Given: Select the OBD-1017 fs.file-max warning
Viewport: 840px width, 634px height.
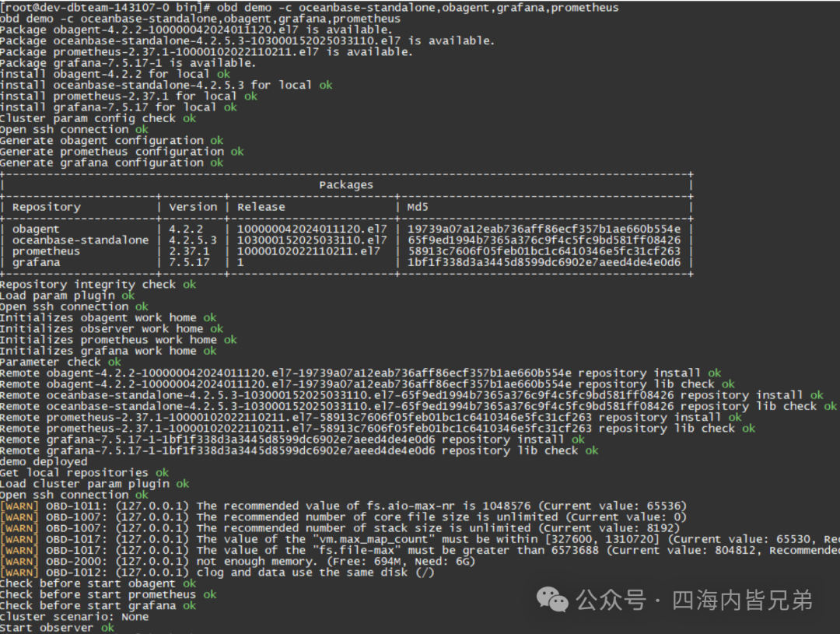Looking at the screenshot, I should 420,551.
